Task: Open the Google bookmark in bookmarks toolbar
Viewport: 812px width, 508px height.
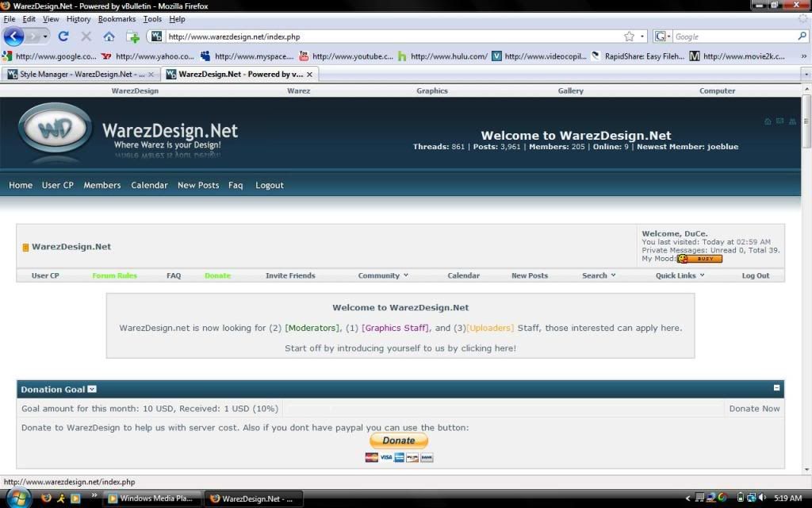Action: click(50, 56)
